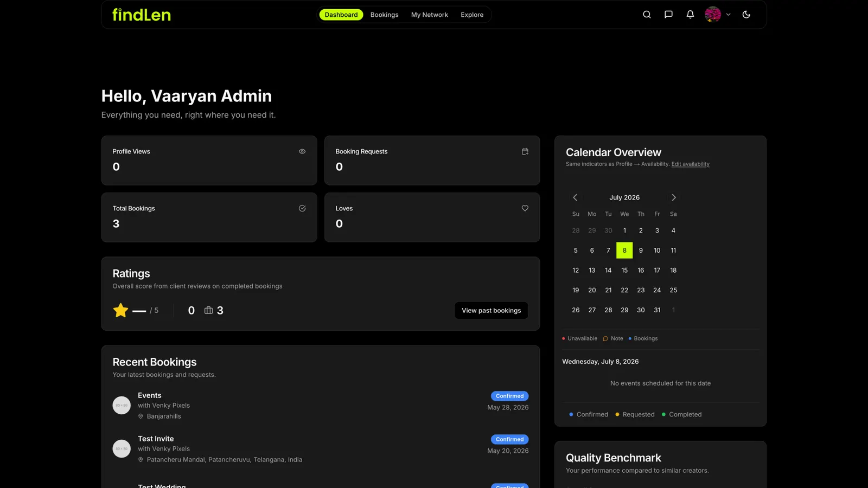Click the gold star rating icon
This screenshot has width=868, height=488.
coord(120,310)
